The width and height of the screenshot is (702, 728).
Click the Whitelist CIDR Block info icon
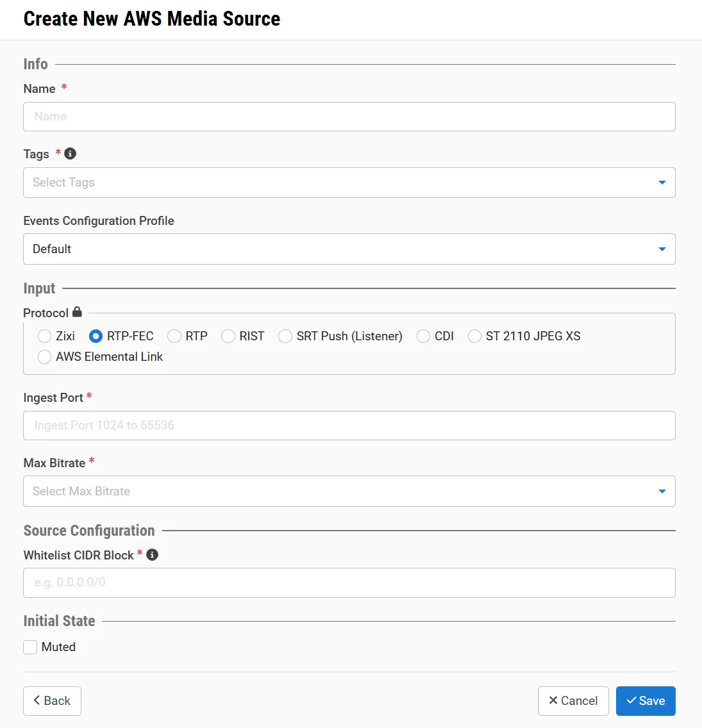[x=153, y=555]
